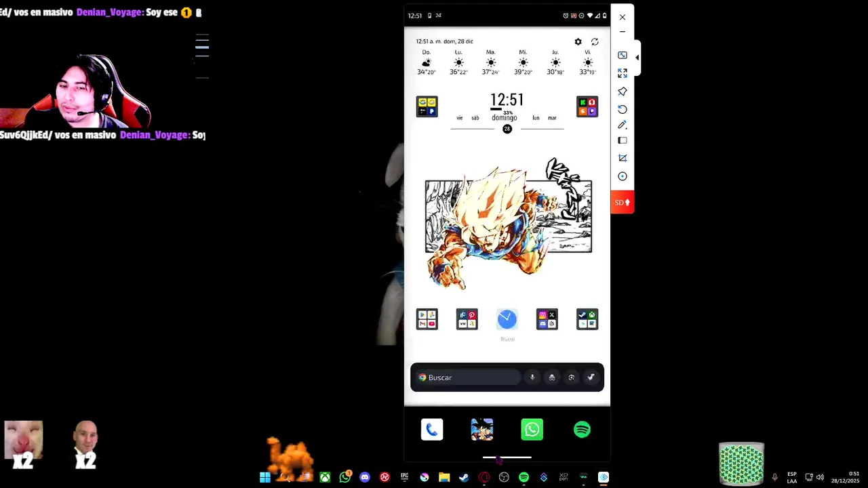
Task: Select the Vi. forecast of 33°19°
Action: pos(587,62)
